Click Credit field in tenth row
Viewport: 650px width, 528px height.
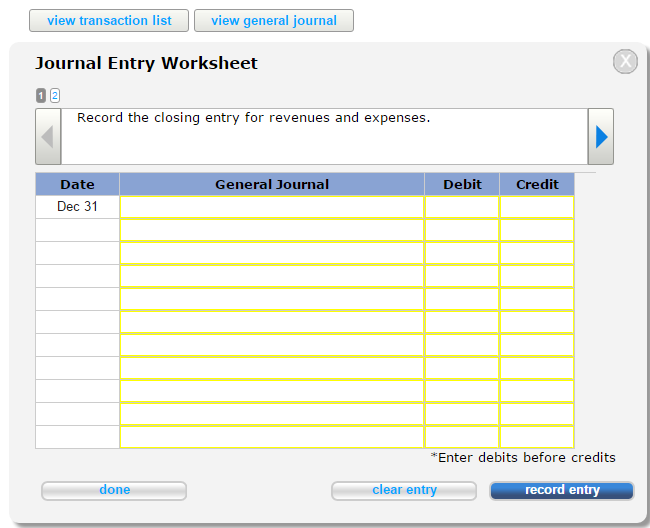click(537, 414)
